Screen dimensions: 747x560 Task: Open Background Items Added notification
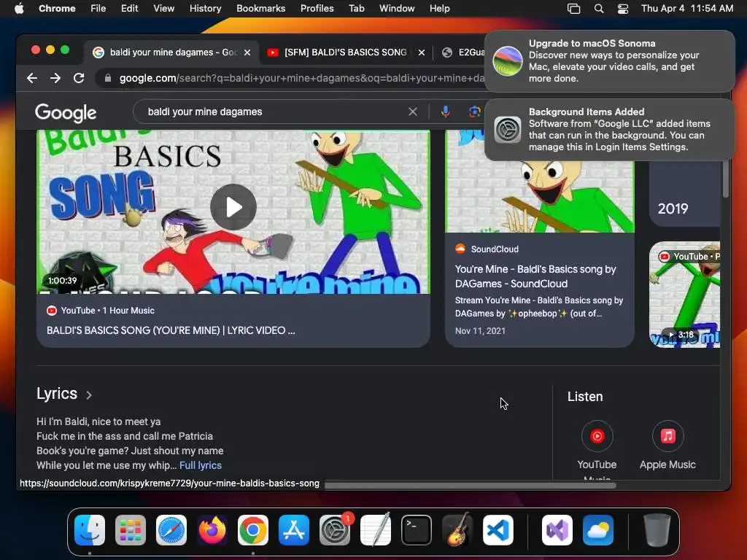(x=609, y=130)
